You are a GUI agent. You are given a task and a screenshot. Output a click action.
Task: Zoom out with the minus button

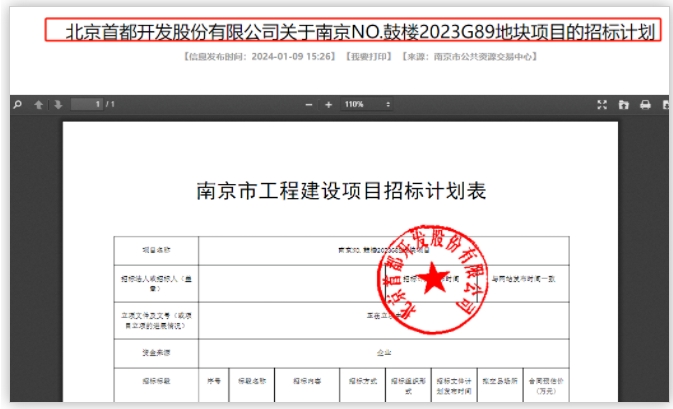pos(309,105)
